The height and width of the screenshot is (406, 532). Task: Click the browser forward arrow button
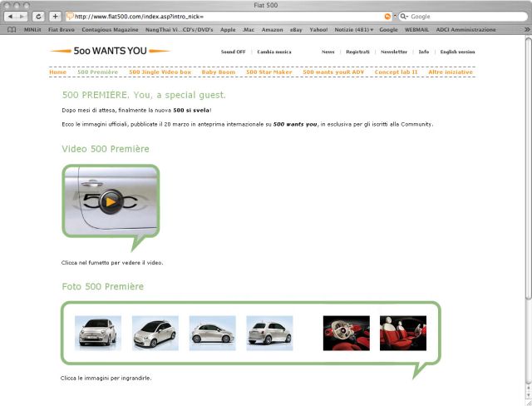click(x=22, y=17)
